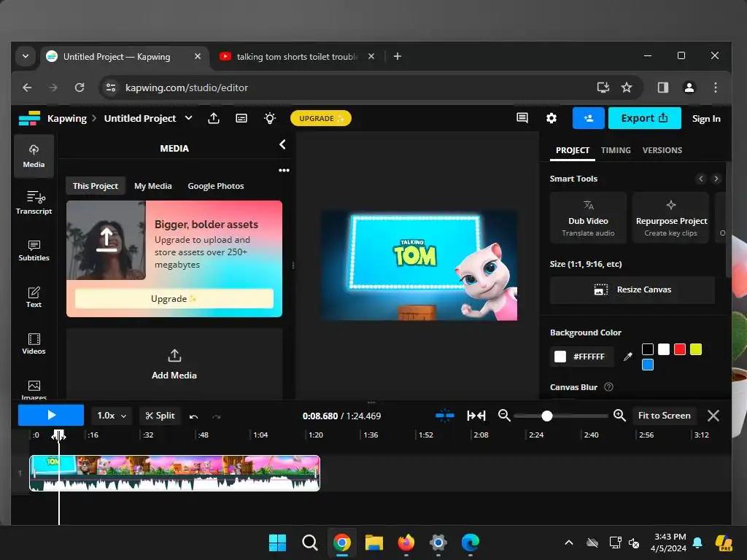The width and height of the screenshot is (747, 560).
Task: Open Chrome side panel icon
Action: coord(662,87)
